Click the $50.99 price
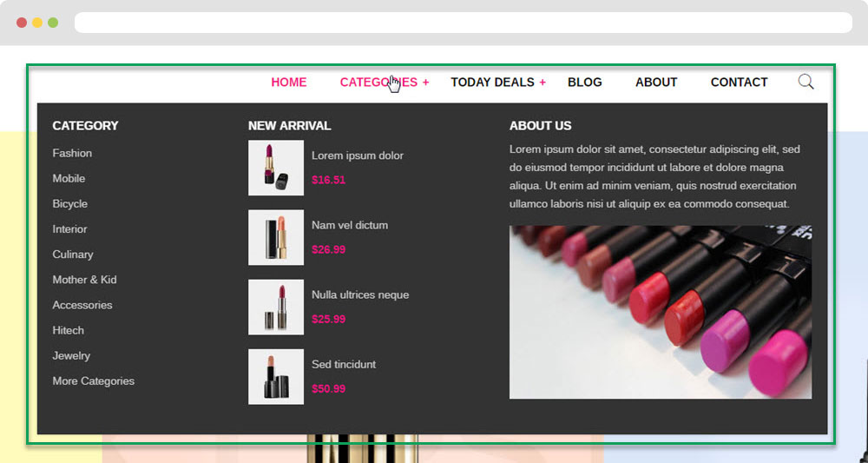 coord(328,389)
